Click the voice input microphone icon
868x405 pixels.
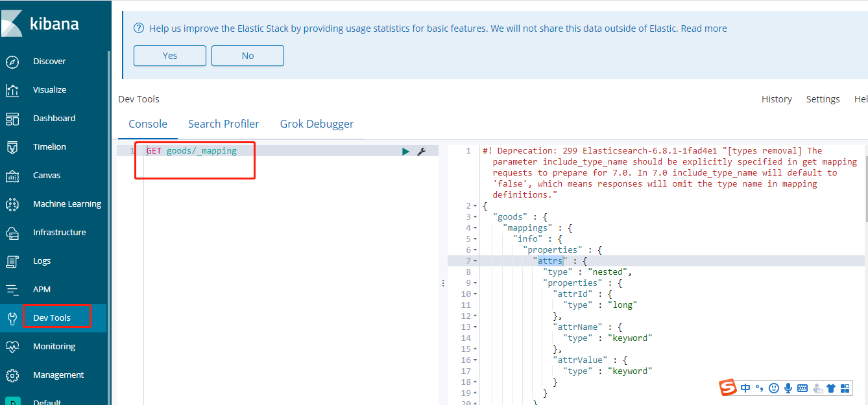[x=788, y=388]
